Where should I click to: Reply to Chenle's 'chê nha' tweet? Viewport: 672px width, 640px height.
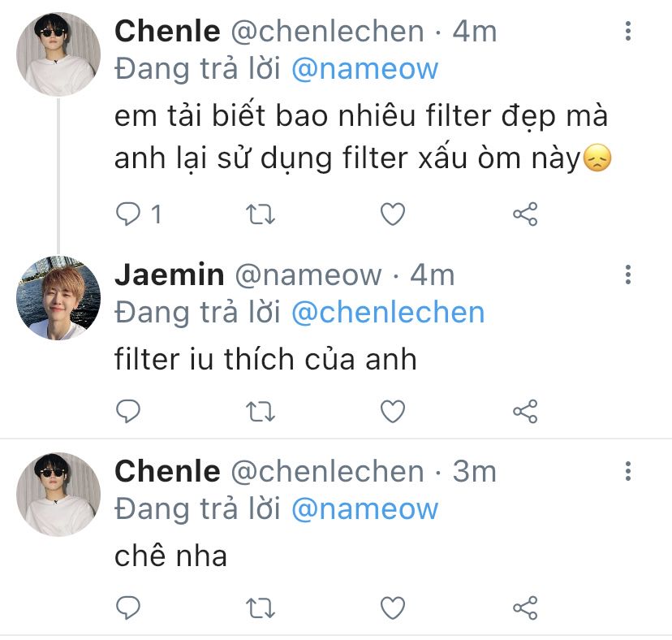(x=129, y=607)
